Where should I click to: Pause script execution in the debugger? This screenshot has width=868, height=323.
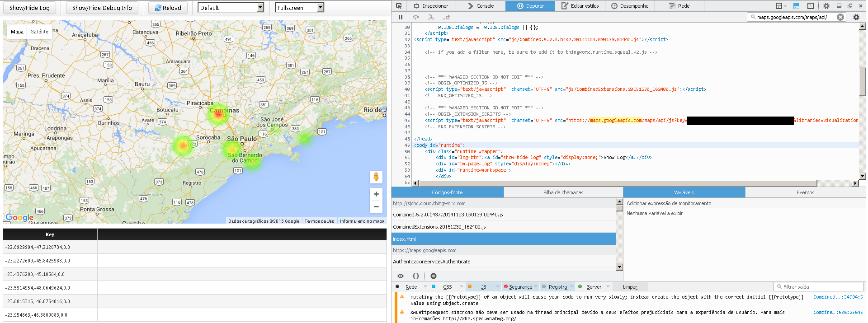(x=401, y=17)
